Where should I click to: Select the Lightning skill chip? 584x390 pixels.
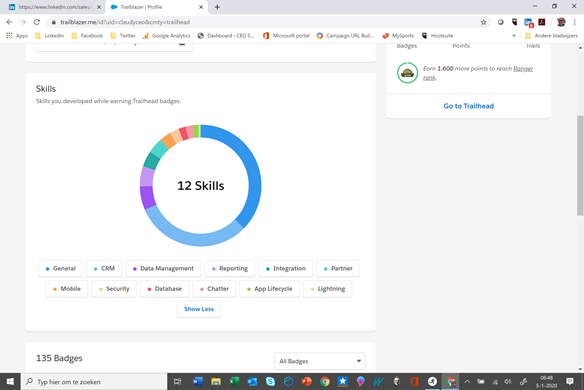point(327,289)
